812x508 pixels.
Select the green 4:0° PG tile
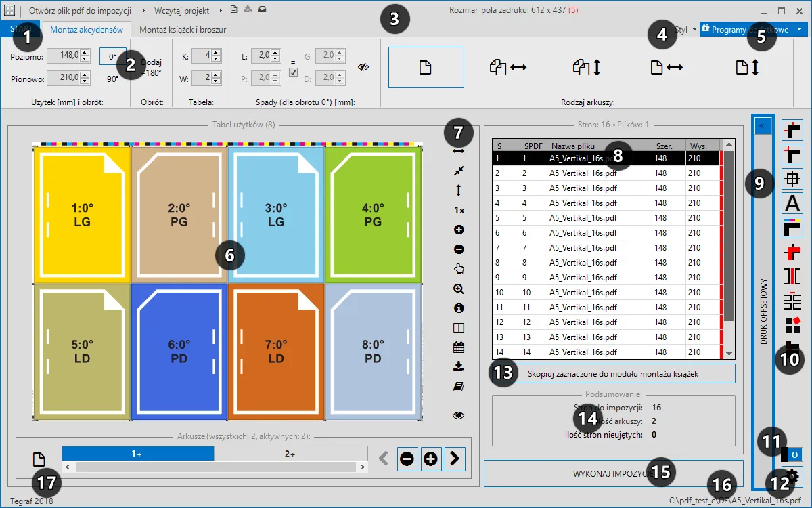point(373,214)
